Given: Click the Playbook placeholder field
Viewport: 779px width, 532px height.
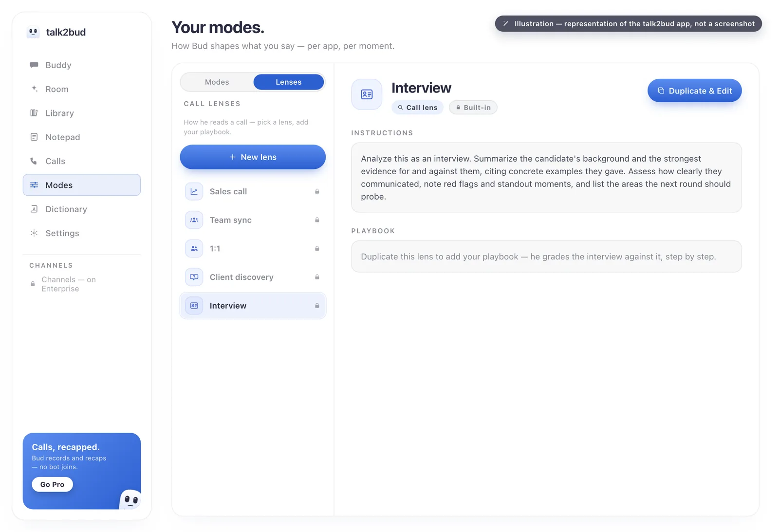Looking at the screenshot, I should coord(546,257).
